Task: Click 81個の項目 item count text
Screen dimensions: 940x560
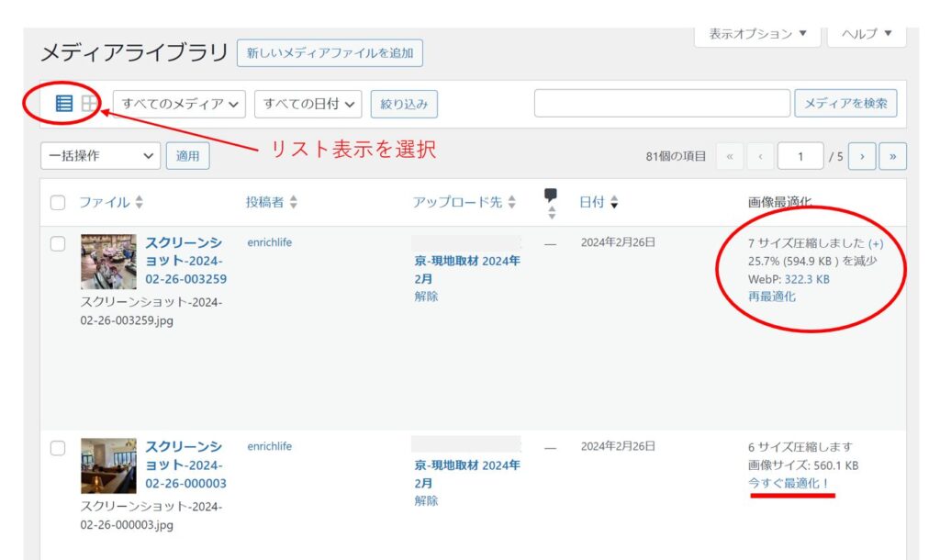Action: click(676, 156)
